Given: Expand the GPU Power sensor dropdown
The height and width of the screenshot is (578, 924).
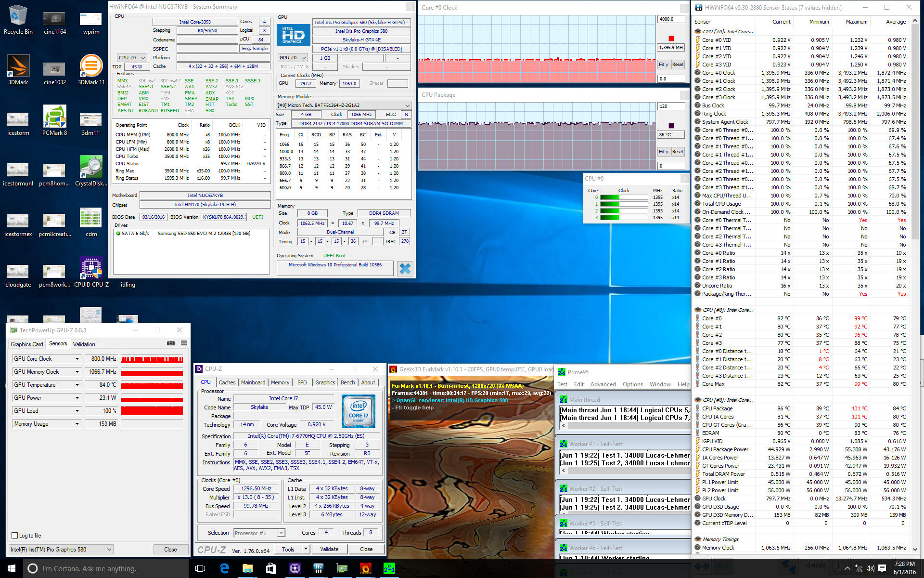Looking at the screenshot, I should point(77,398).
